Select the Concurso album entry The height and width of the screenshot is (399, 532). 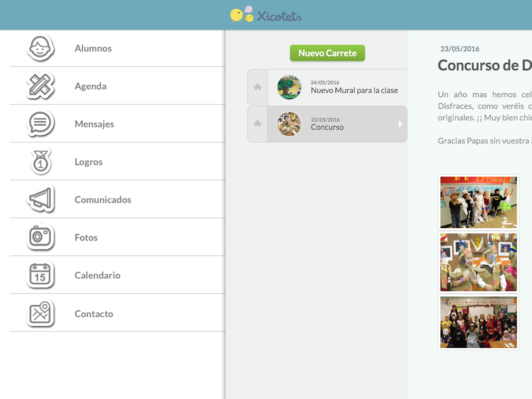click(x=328, y=124)
